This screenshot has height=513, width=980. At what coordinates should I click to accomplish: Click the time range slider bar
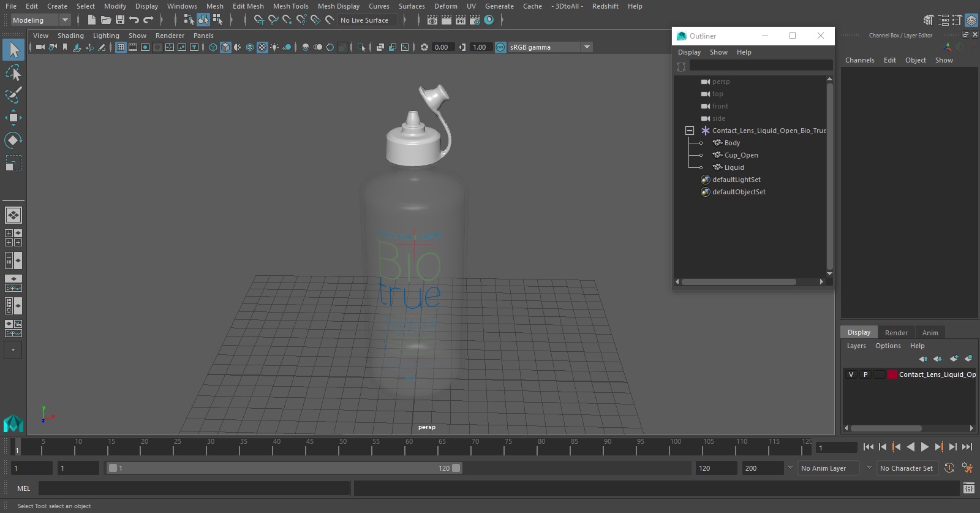click(x=284, y=468)
